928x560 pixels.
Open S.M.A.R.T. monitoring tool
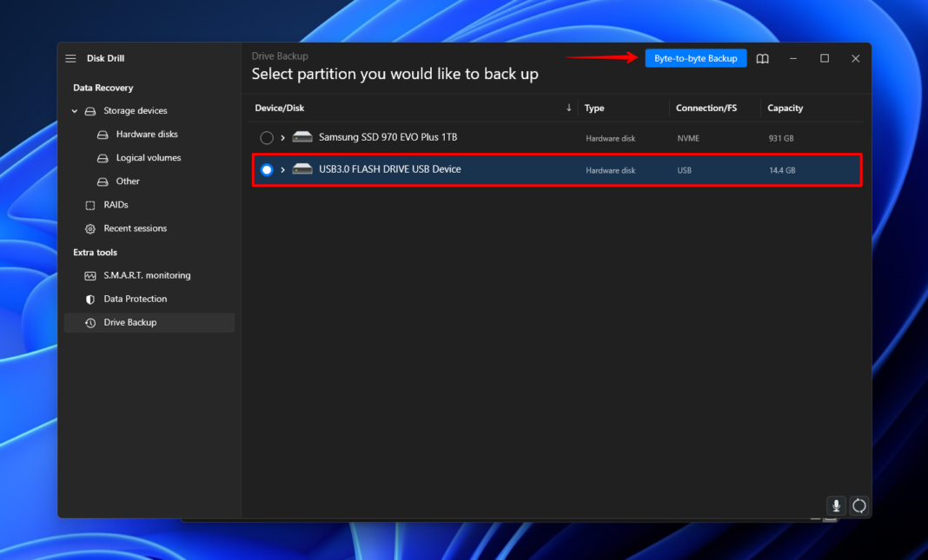click(147, 275)
